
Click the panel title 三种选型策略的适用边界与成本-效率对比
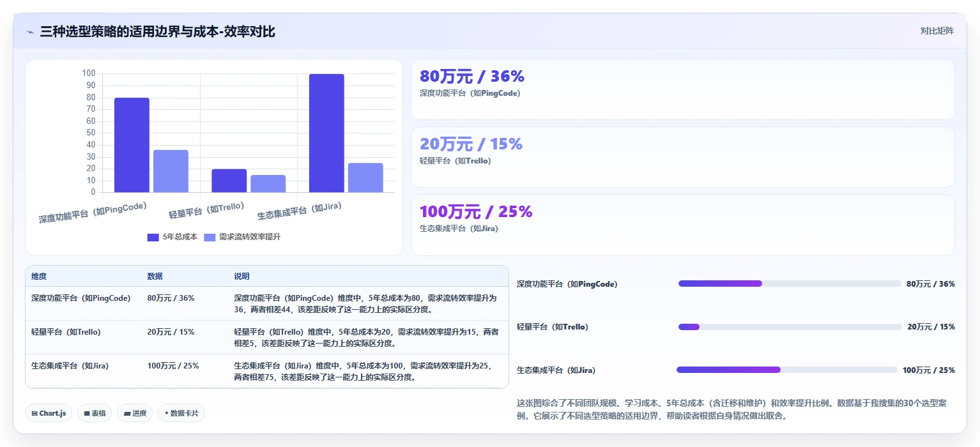[x=157, y=31]
